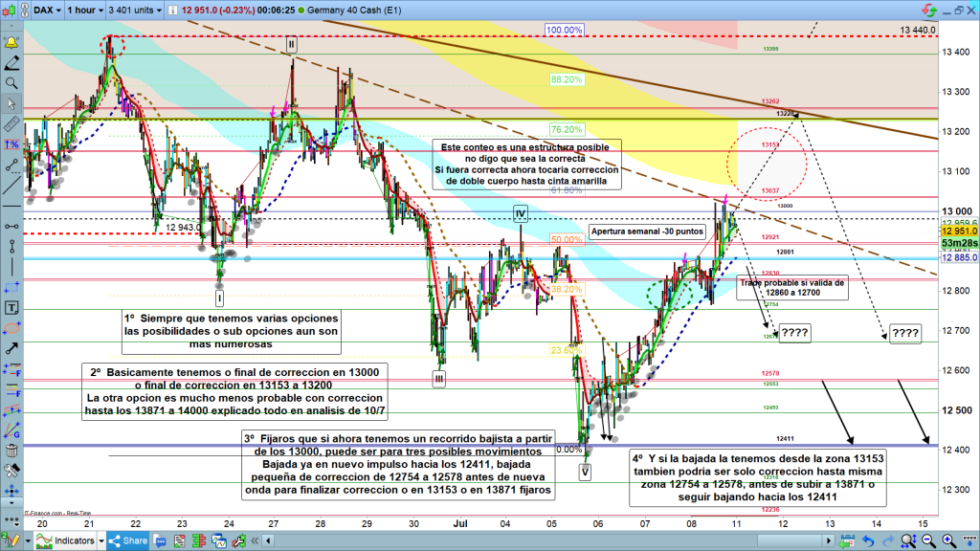Click the 12 951.0 current price label

tap(958, 231)
